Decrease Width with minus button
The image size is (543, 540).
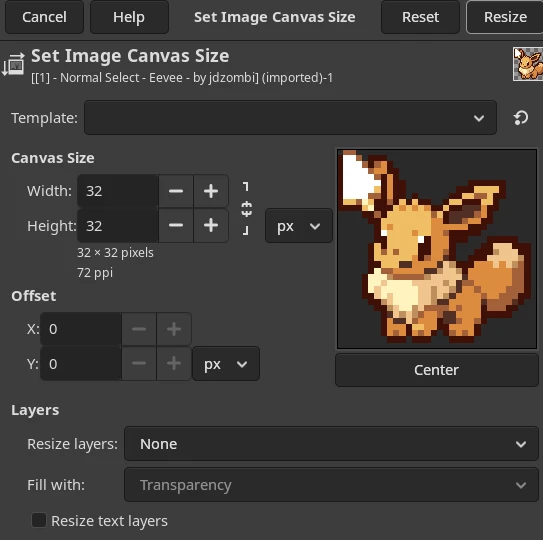pyautogui.click(x=176, y=191)
